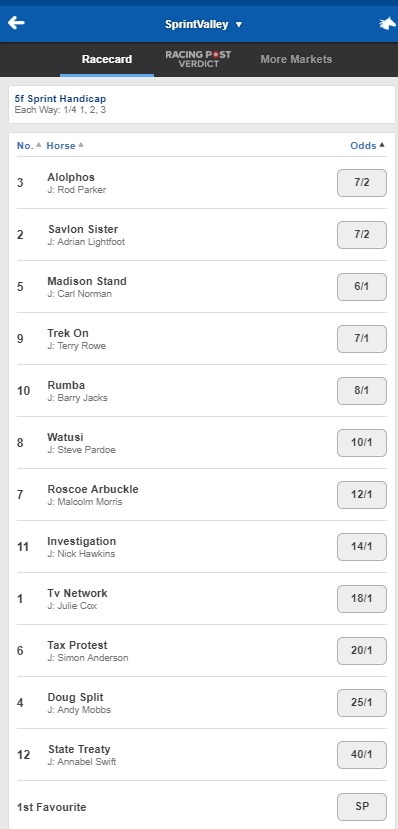This screenshot has width=398, height=829.
Task: Choose State Treaty at 40/1
Action: [x=362, y=755]
